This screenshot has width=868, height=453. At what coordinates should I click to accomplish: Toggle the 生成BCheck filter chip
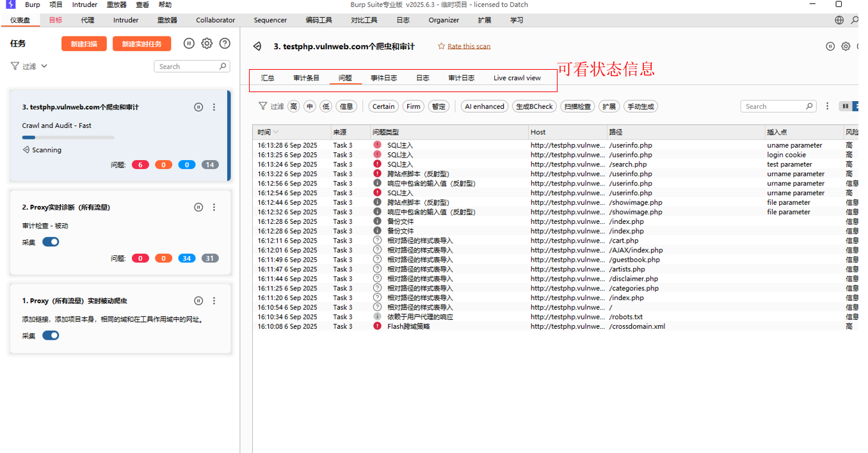tap(534, 106)
